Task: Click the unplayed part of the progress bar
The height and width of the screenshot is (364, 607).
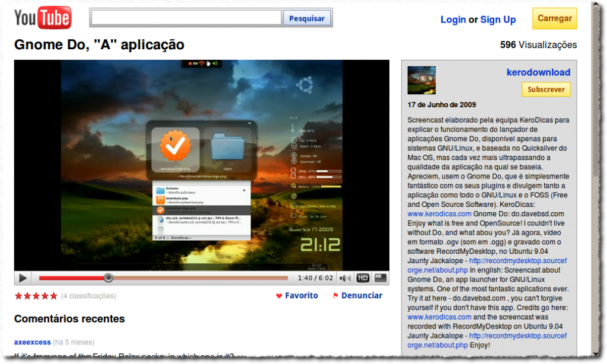Action: 200,278
